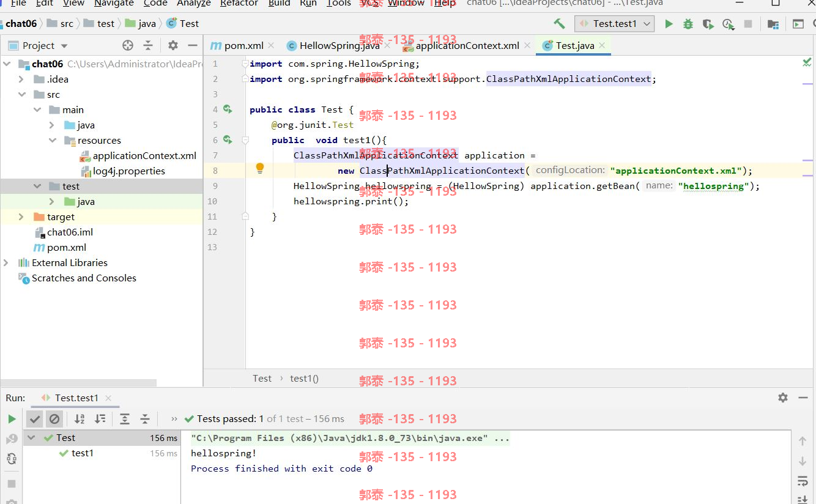Click the inspection status checkmark in editor
Viewport: 816px width, 504px height.
807,62
